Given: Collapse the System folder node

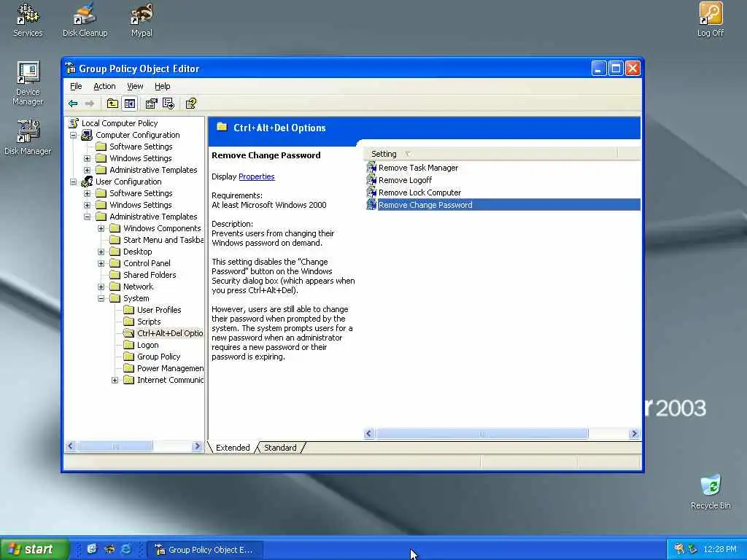Looking at the screenshot, I should tap(101, 298).
